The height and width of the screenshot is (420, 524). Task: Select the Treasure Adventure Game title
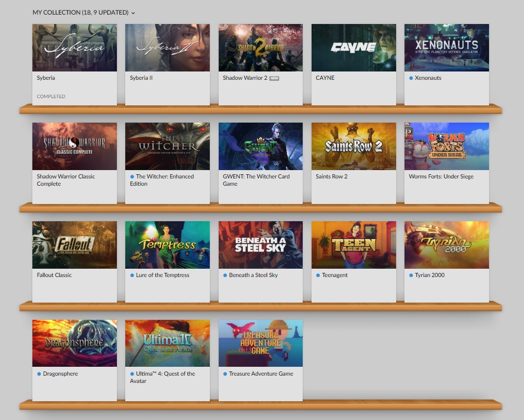click(x=261, y=374)
